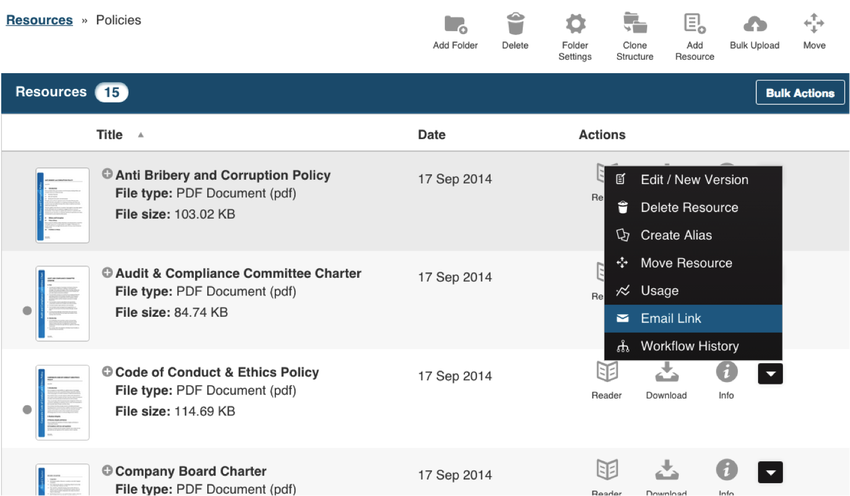Open Folder Settings gear icon
Viewport: 850px width, 496px height.
[x=575, y=24]
